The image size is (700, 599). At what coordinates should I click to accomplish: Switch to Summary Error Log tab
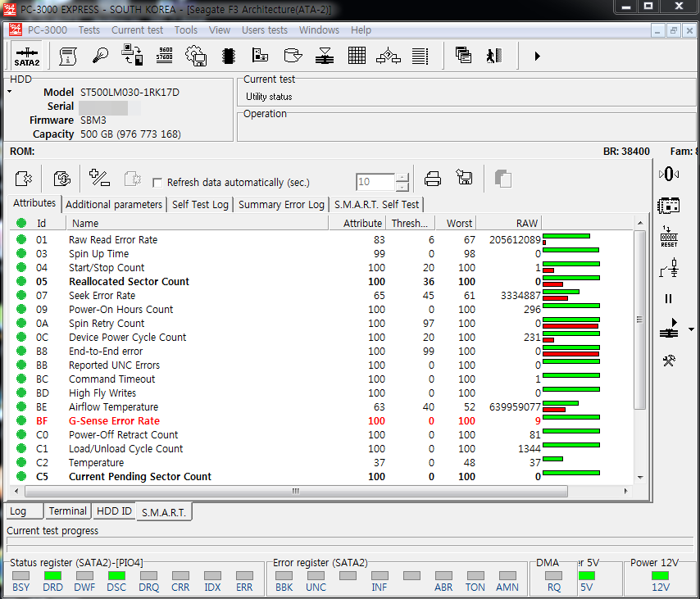[x=281, y=204]
